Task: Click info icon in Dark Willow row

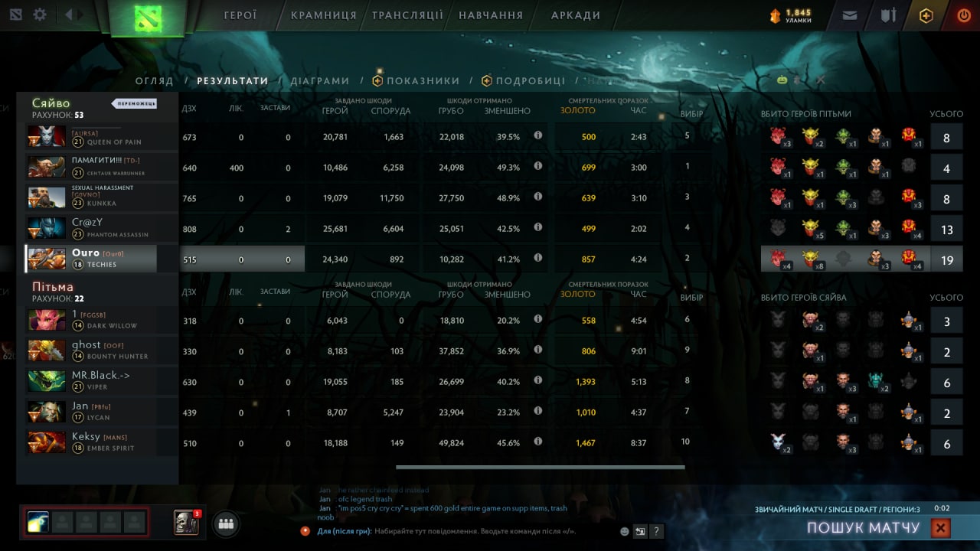Action: click(x=537, y=319)
